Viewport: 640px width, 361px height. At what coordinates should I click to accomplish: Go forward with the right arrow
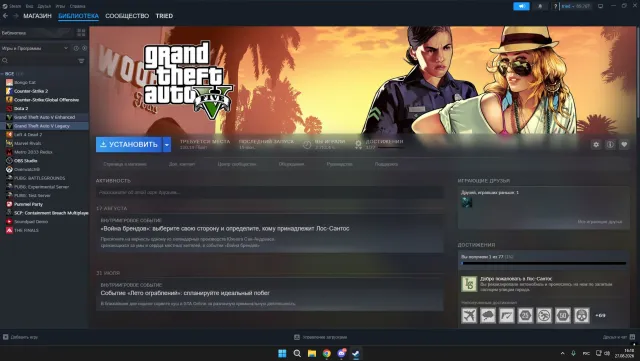[x=15, y=16]
